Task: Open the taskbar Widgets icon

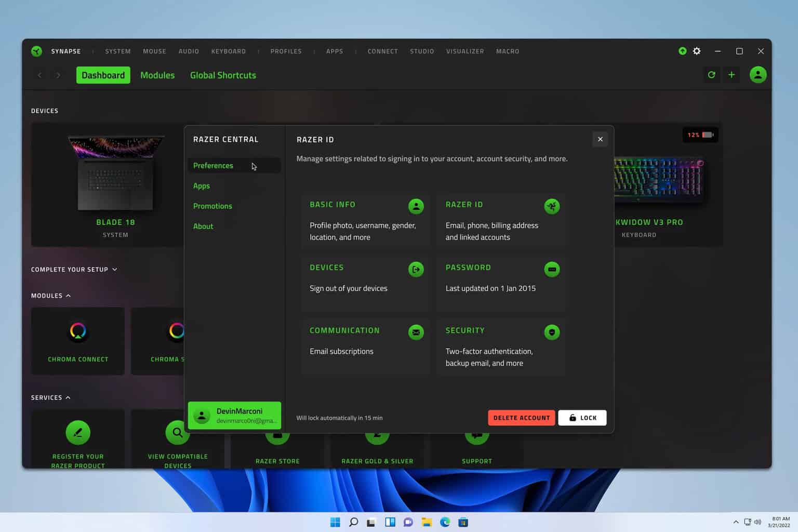Action: tap(390, 522)
